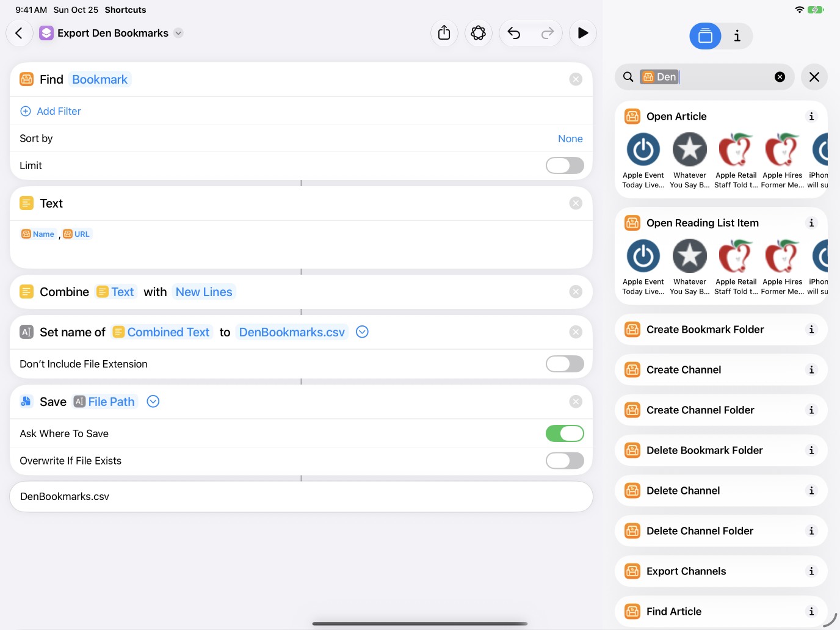The height and width of the screenshot is (630, 840).
Task: Remove the Save File action
Action: 576,402
